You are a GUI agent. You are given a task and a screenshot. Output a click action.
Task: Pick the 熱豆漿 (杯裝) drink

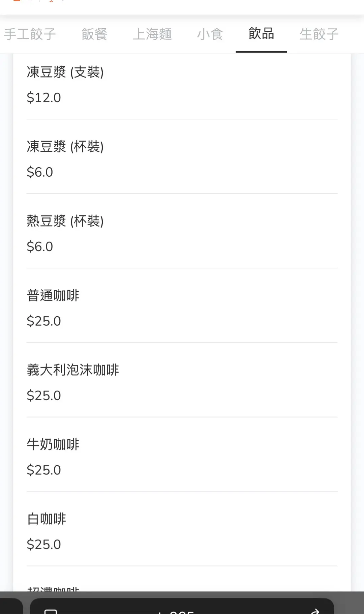click(65, 221)
